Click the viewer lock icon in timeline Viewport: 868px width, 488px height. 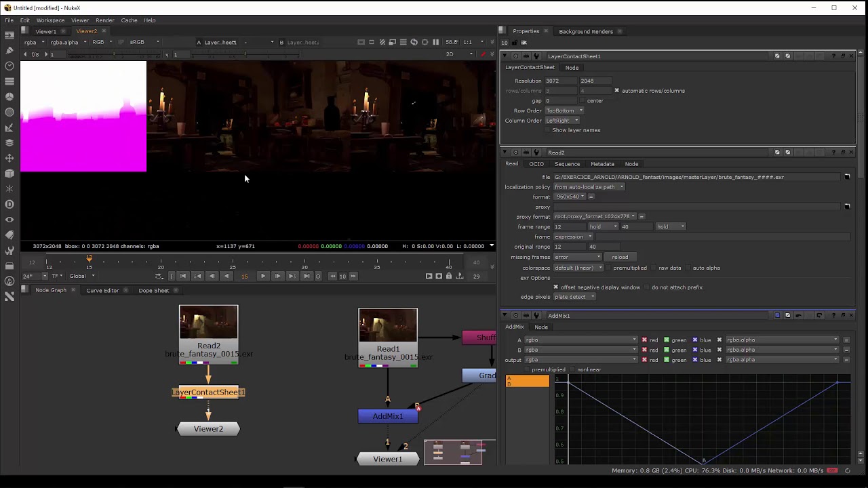(448, 276)
